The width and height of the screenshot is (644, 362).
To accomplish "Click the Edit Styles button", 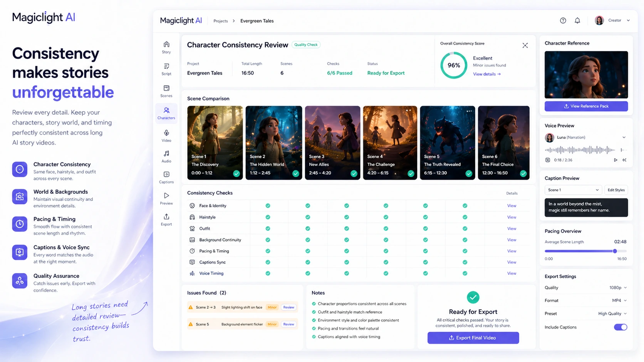I will [616, 190].
